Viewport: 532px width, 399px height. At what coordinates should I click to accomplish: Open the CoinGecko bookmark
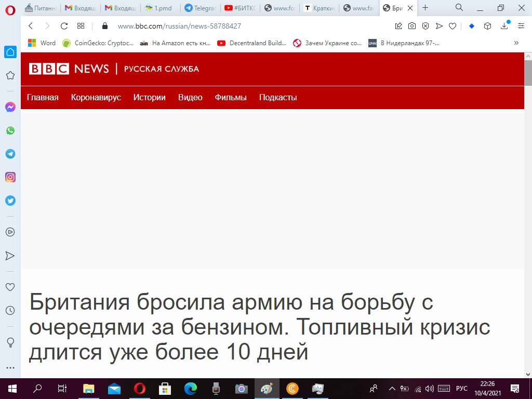[98, 43]
